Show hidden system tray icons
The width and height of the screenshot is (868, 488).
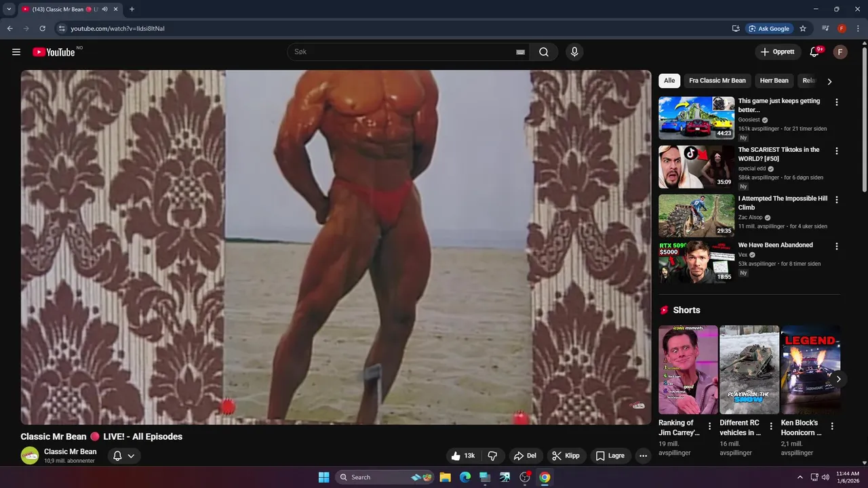800,477
